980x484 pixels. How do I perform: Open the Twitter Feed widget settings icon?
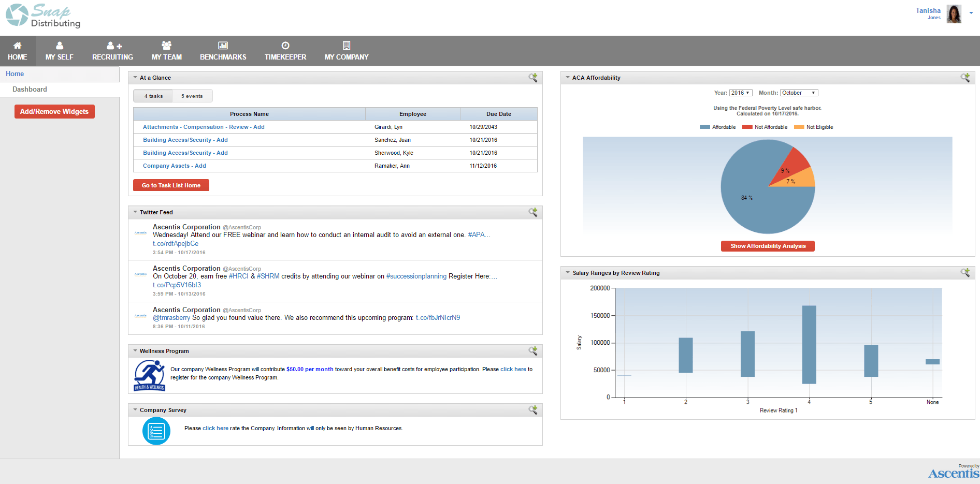532,212
